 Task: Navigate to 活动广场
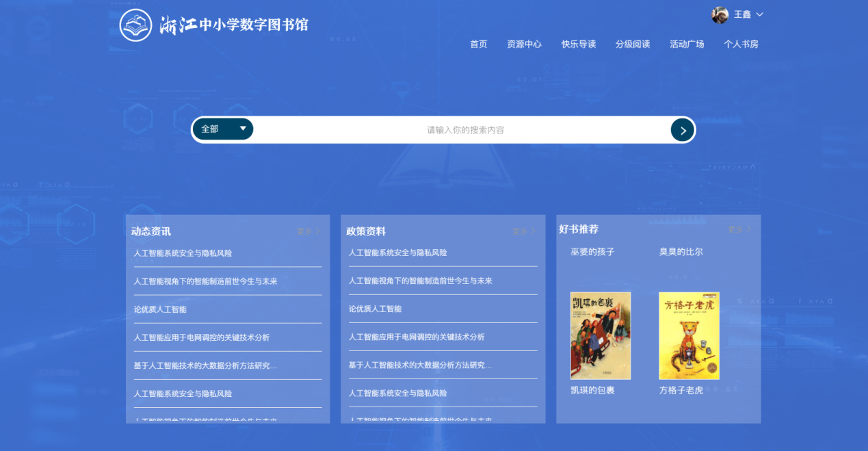coord(687,44)
